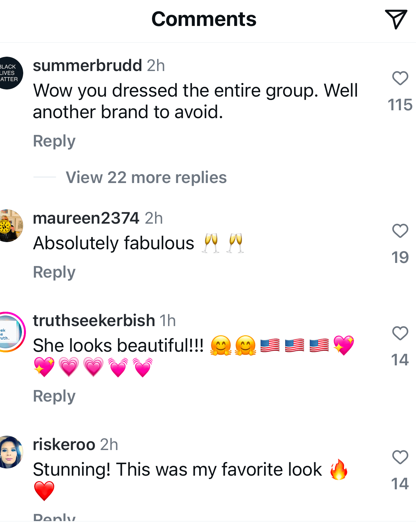Viewport: 416px width, 532px height.
Task: Open summerbrudd username link
Action: [87, 65]
